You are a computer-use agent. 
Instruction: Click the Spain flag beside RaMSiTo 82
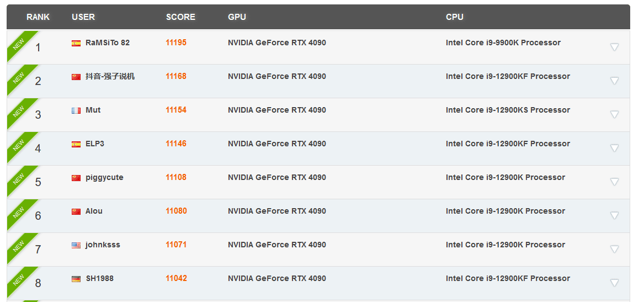click(76, 43)
